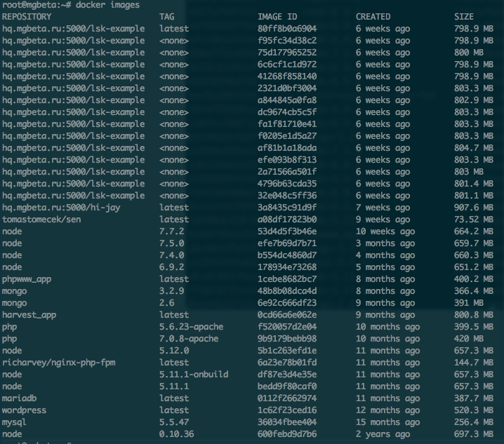Click size value 804.7 MB
Image resolution: width=504 pixels, height=444 pixels.
[474, 148]
